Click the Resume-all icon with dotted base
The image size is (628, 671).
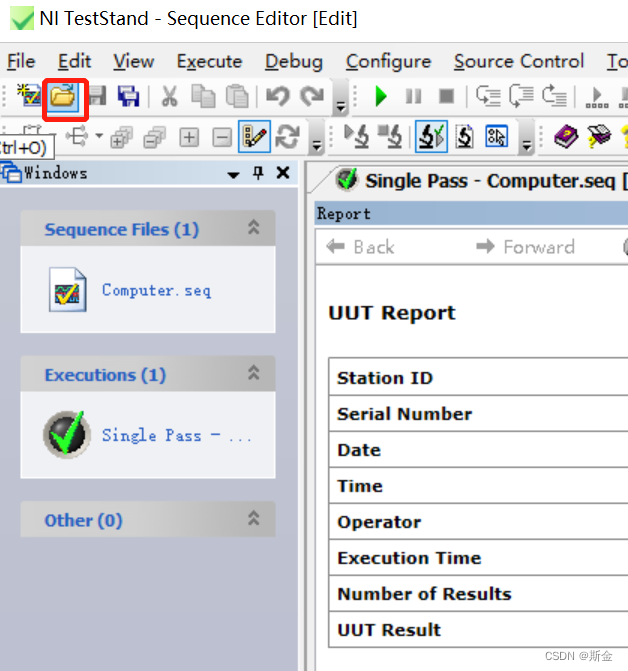597,97
